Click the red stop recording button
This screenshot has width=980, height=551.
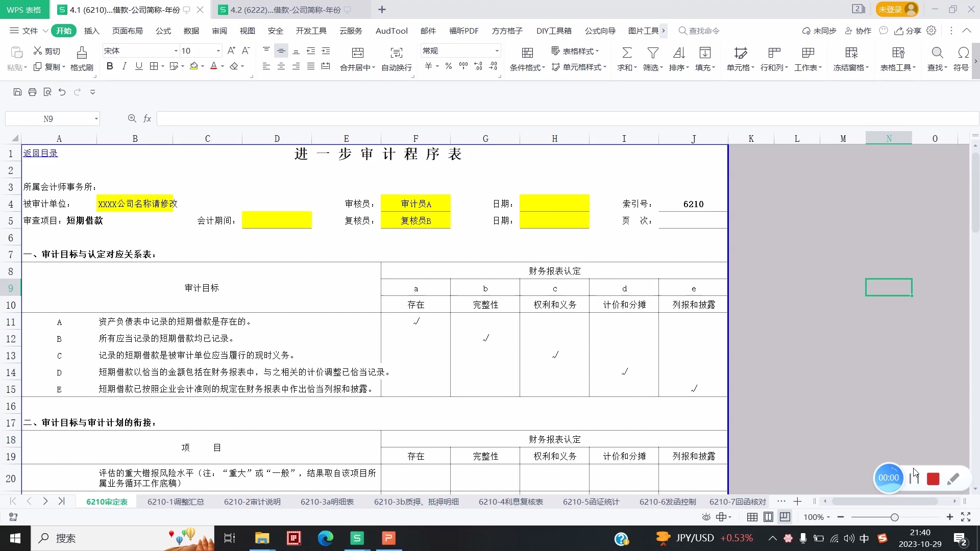[933, 479]
